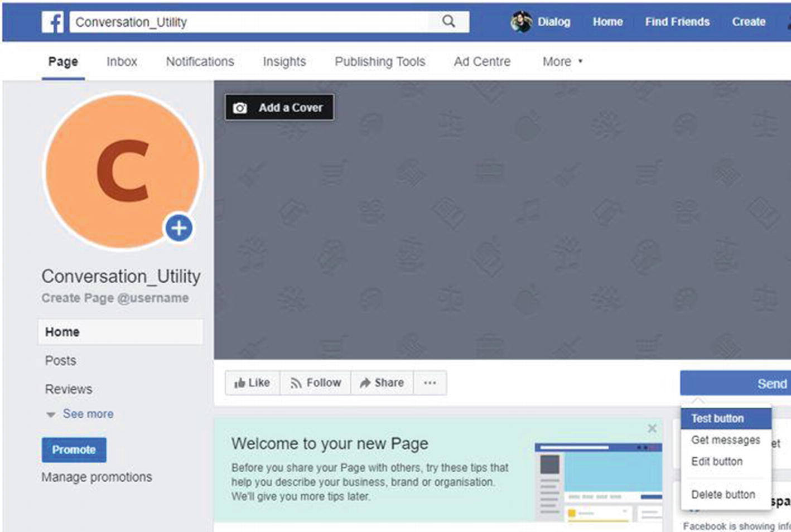791x532 pixels.
Task: Select Test button from the popup menu
Action: [x=726, y=418]
